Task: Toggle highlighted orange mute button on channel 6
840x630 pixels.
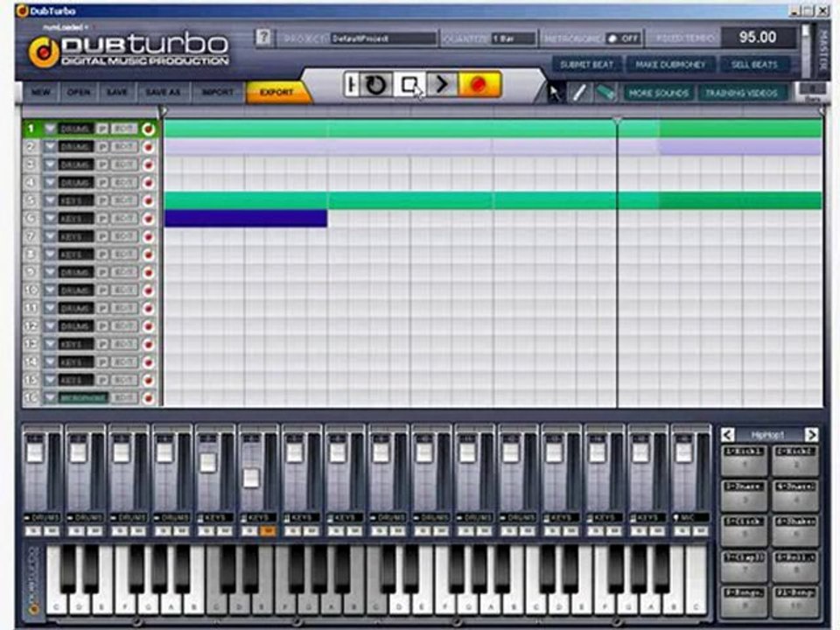Action: click(x=268, y=531)
